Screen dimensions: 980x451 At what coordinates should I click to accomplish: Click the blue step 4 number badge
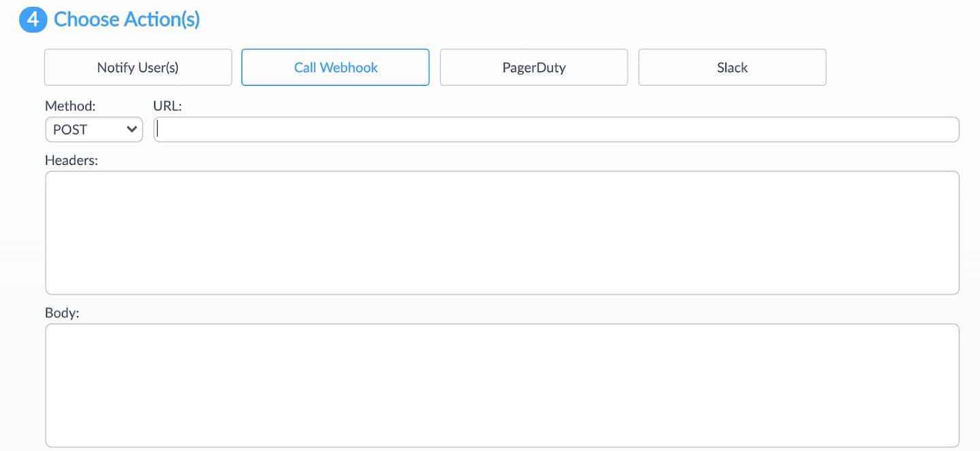(32, 20)
